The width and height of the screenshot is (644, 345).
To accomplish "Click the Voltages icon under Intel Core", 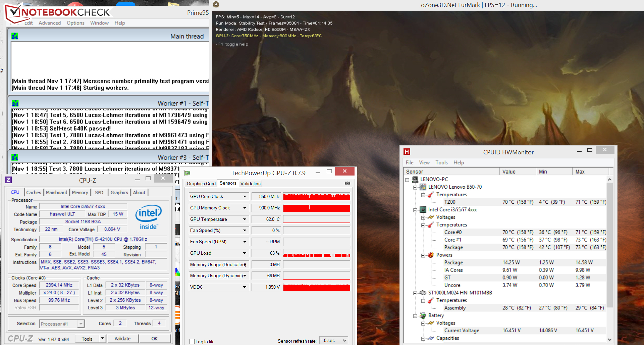I will [431, 217].
